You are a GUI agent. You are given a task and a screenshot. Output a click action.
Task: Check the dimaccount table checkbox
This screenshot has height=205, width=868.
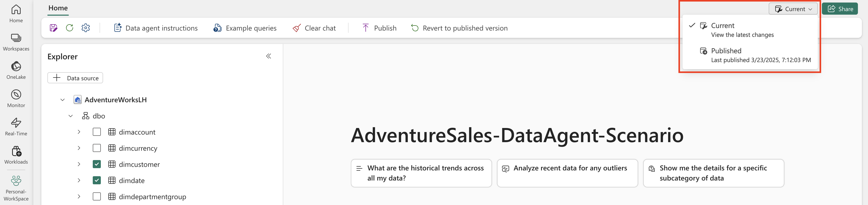(97, 132)
